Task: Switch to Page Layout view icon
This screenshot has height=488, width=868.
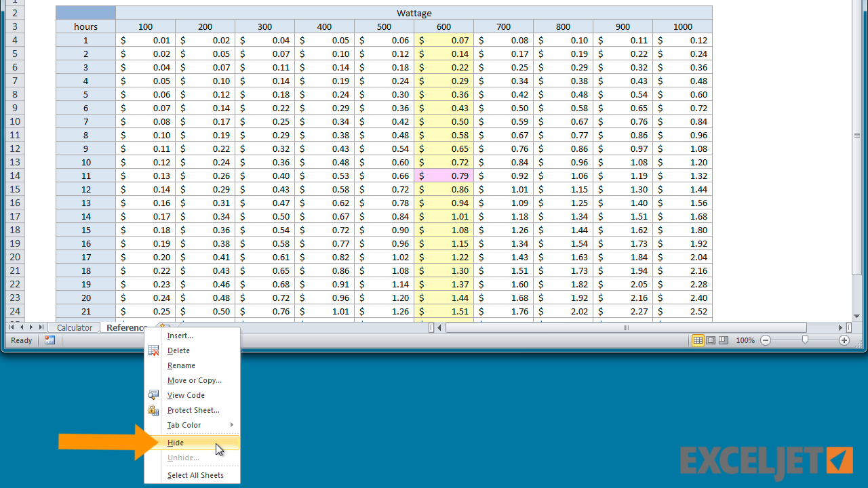Action: click(x=711, y=340)
